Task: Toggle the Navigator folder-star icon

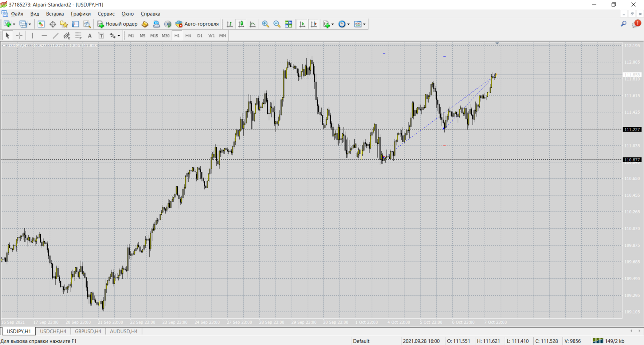Action: tap(64, 24)
